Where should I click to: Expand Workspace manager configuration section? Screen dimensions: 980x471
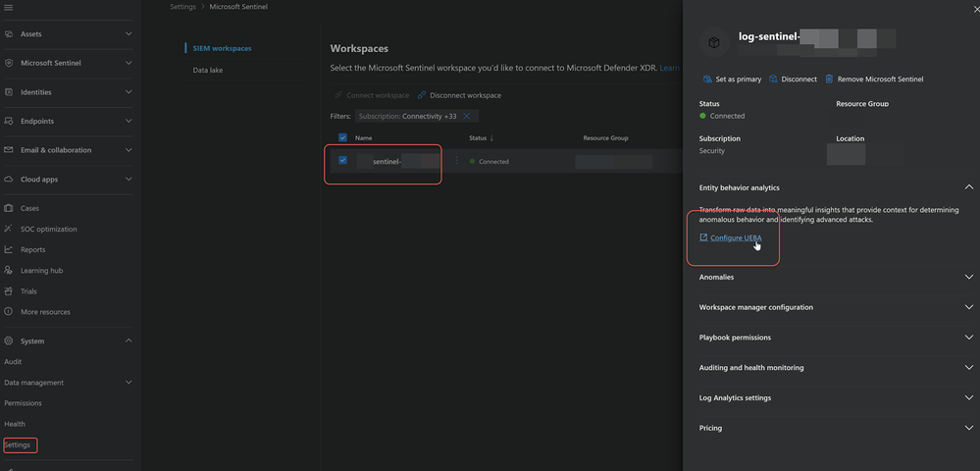(x=968, y=307)
